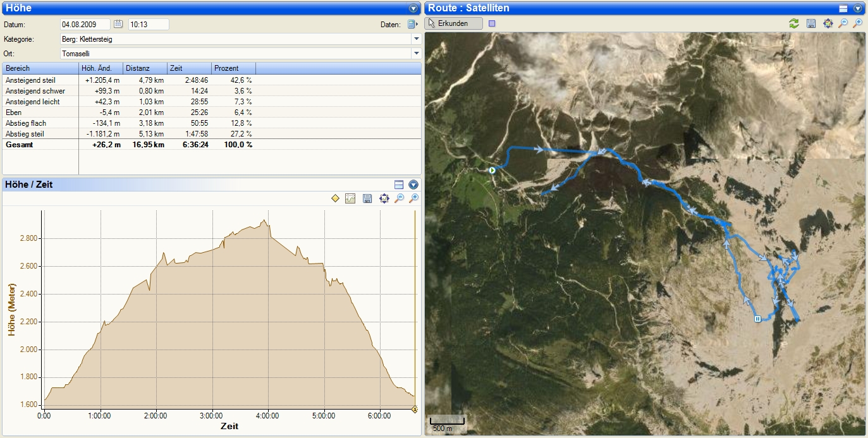Expand the Ort dropdown list

pyautogui.click(x=416, y=54)
